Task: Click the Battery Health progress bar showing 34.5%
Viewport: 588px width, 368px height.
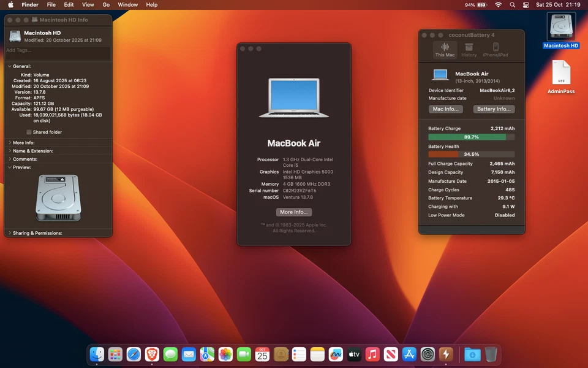Action: pos(470,155)
